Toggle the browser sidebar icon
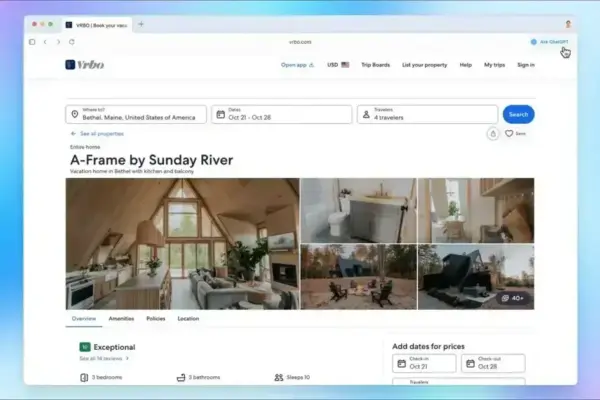 (32, 42)
